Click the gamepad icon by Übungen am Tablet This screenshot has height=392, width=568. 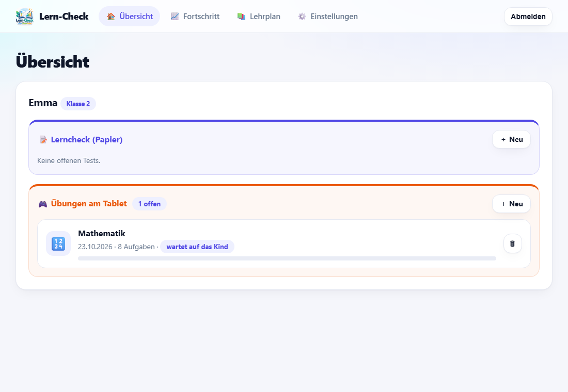click(x=43, y=204)
